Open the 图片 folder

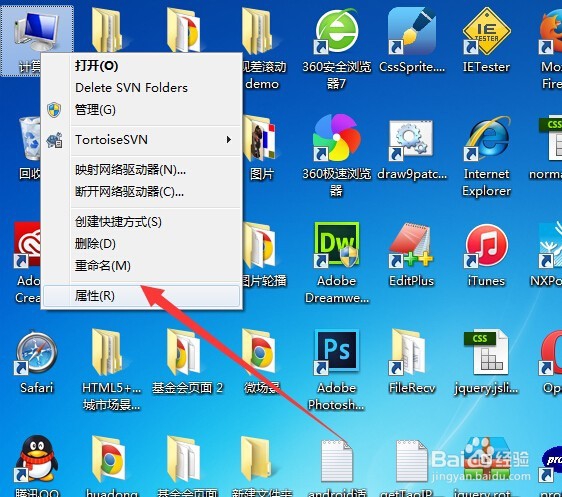pos(259,139)
